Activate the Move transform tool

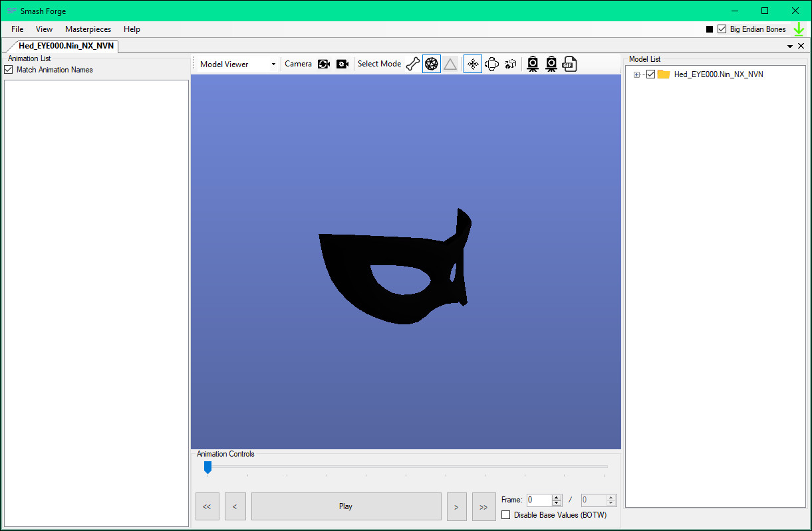472,63
